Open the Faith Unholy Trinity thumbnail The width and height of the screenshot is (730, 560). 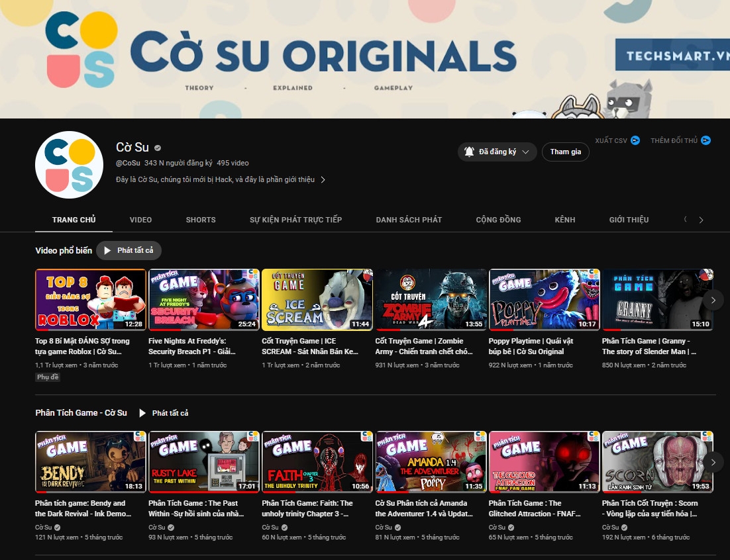coord(317,462)
